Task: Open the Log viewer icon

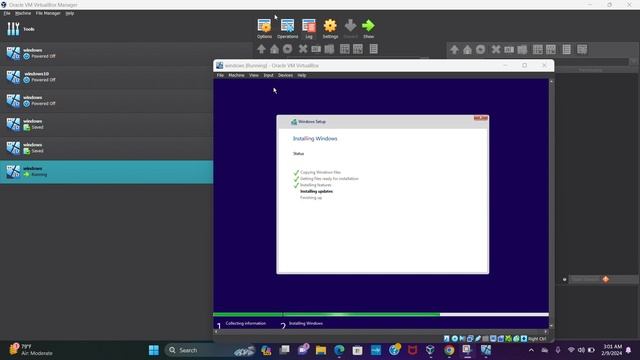Action: pos(309,28)
